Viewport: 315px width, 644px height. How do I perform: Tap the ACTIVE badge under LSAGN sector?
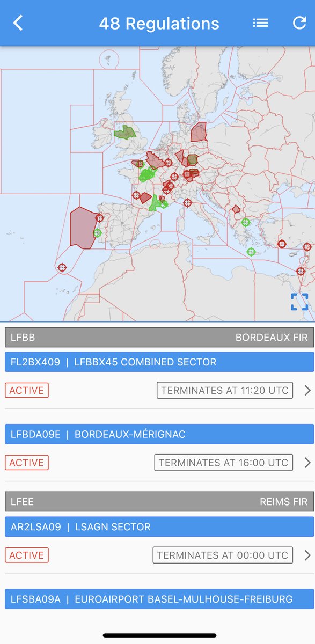pyautogui.click(x=27, y=555)
